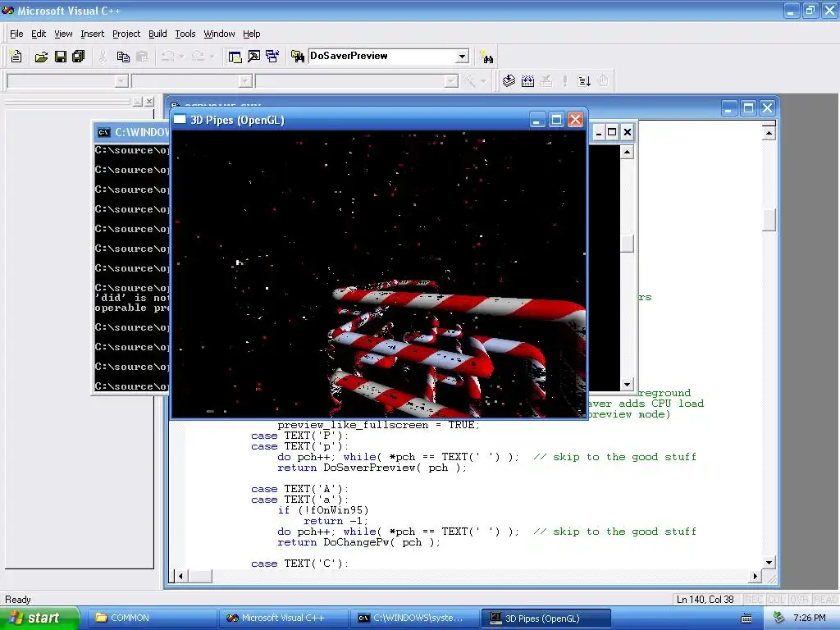Open the Undo history dropdown arrow

click(181, 57)
